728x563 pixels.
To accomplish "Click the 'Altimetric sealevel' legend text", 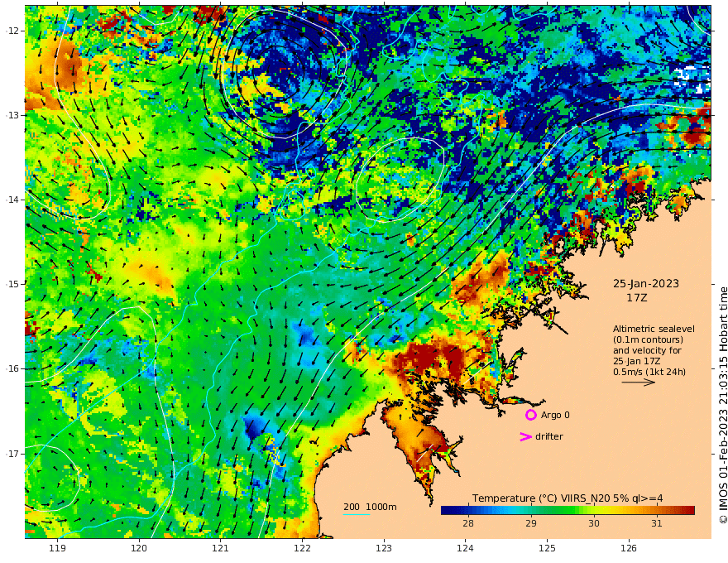I will coord(654,329).
